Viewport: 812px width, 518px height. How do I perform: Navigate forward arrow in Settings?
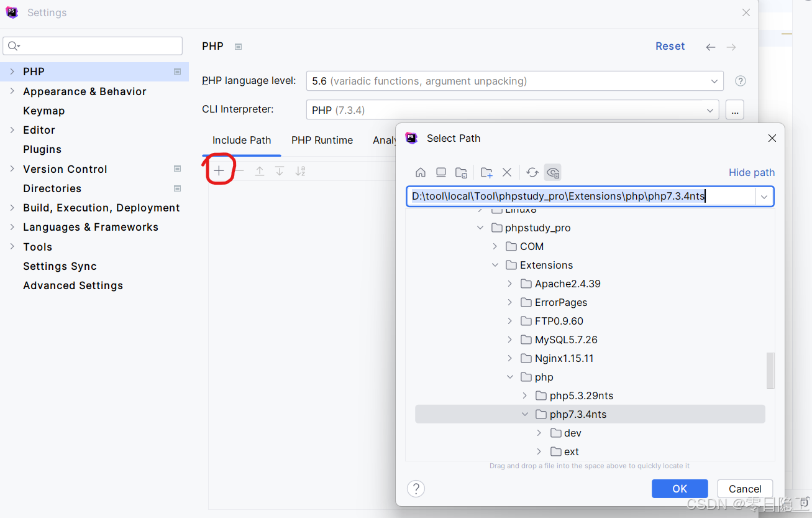pos(731,47)
